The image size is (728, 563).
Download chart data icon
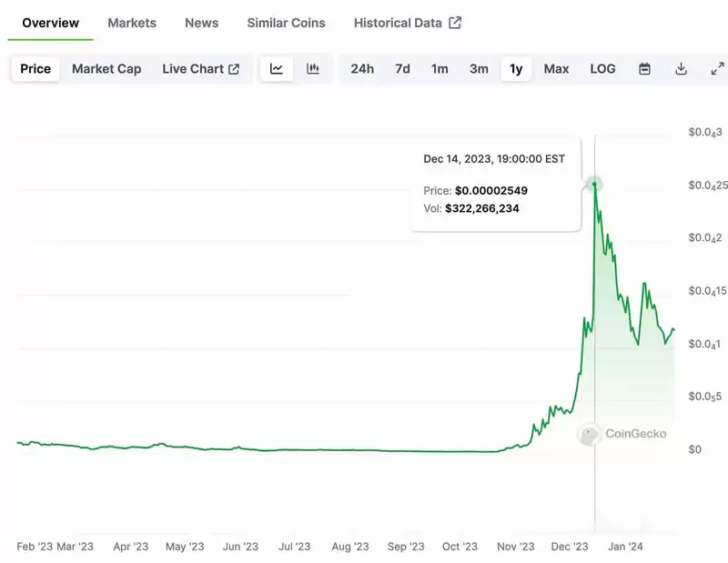pos(681,69)
